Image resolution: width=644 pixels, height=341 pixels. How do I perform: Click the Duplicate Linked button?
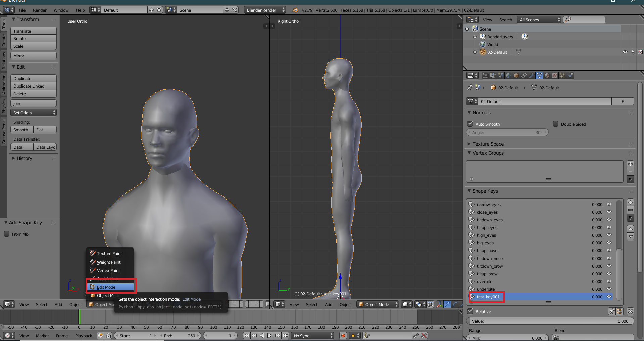pyautogui.click(x=33, y=86)
